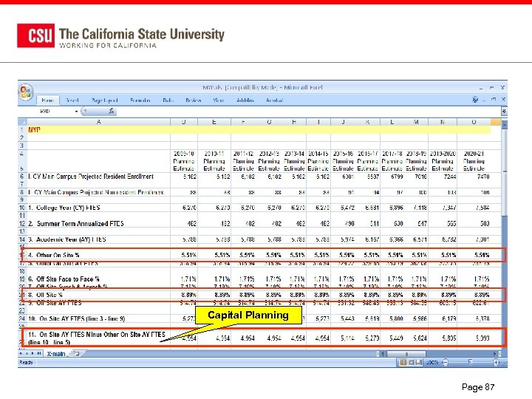This screenshot has width=532, height=399.
Task: Select column A header
Action: coord(98,122)
